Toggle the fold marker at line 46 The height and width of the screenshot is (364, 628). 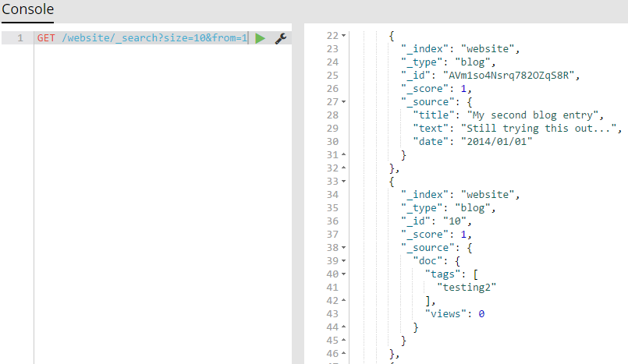pos(343,353)
